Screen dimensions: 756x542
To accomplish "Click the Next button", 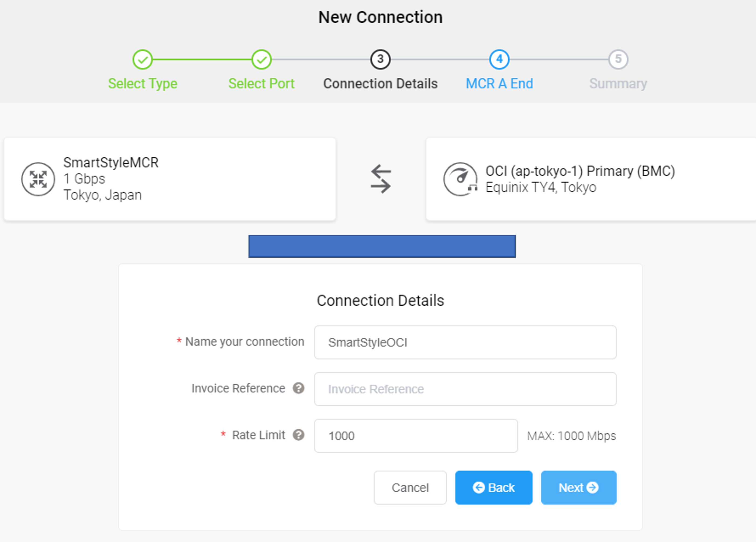I will (579, 488).
